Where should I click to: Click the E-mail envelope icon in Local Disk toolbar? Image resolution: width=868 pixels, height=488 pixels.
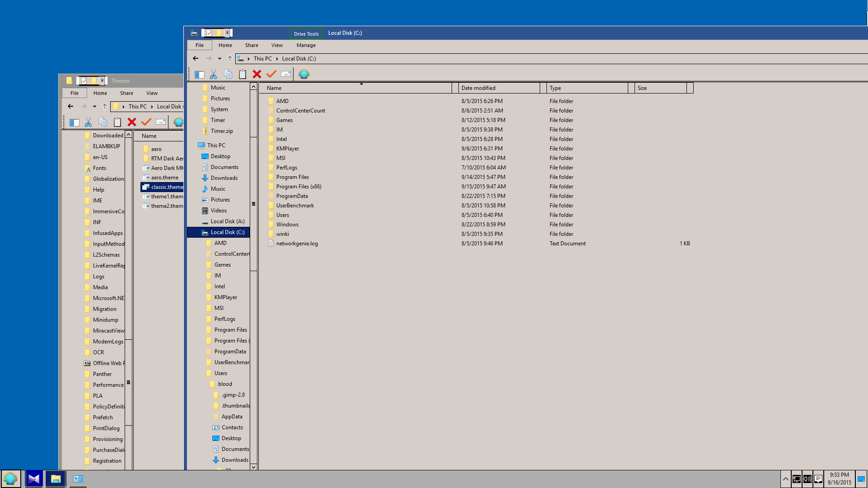286,75
